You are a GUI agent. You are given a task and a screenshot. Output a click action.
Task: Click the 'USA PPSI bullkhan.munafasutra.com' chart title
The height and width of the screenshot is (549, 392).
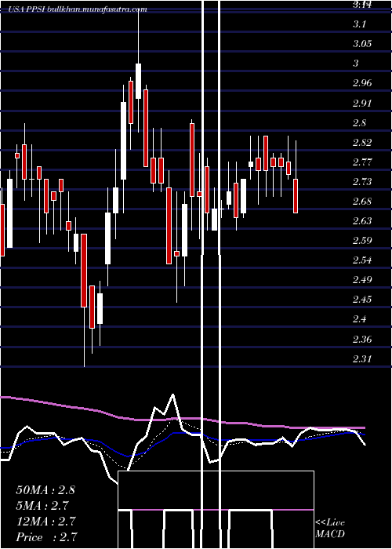[78, 9]
